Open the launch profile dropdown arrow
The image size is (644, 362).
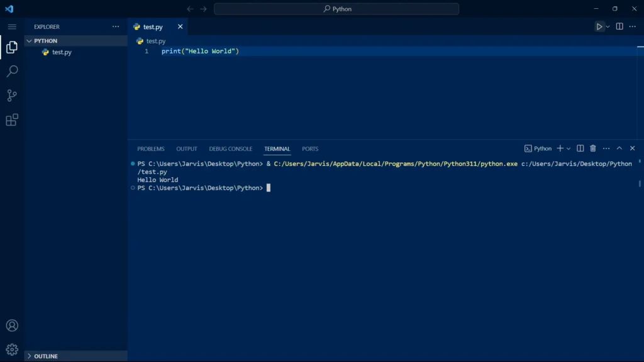coord(569,148)
